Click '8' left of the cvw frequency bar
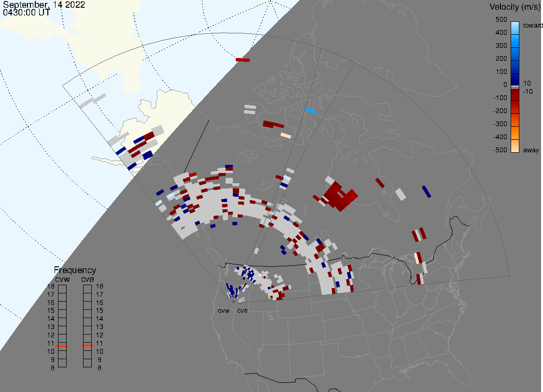The width and height of the screenshot is (543, 392). click(53, 368)
